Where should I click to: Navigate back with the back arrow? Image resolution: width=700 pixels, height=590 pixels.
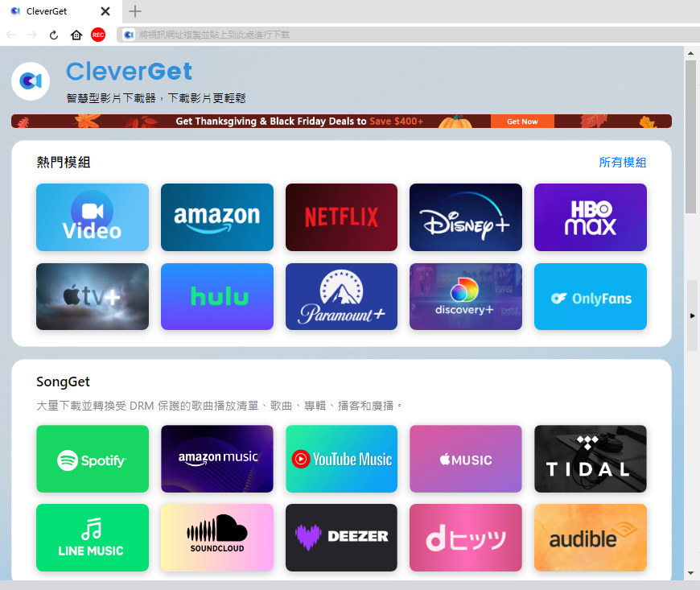point(11,35)
